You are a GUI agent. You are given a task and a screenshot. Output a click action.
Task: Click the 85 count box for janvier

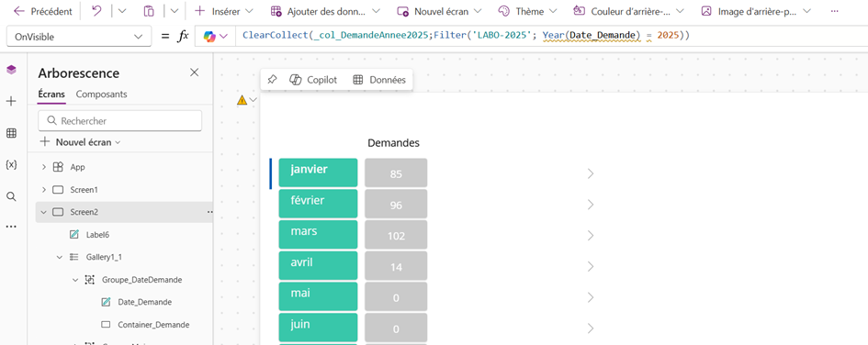point(396,172)
